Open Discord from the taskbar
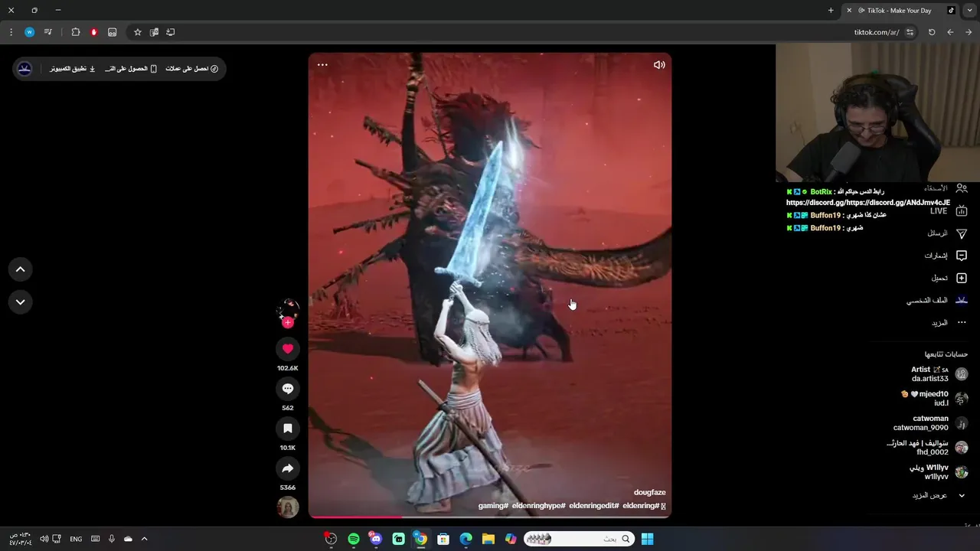Image resolution: width=980 pixels, height=551 pixels. 375,539
